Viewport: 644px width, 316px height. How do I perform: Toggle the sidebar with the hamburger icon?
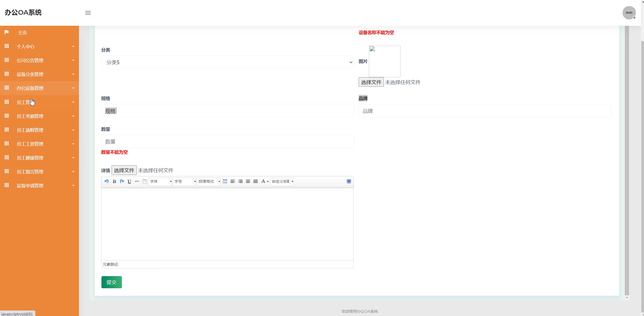pos(88,13)
